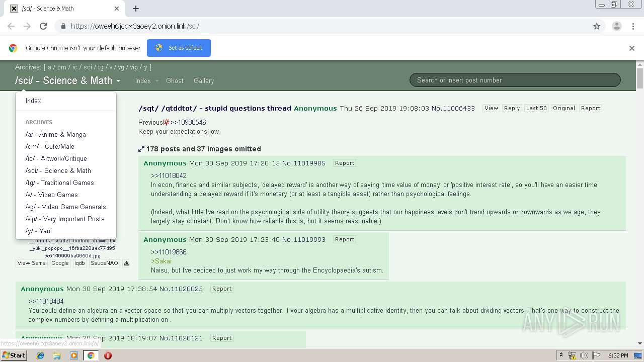Click the taskbar clock showing 6:32 PM
Image resolution: width=644 pixels, height=362 pixels.
618,355
